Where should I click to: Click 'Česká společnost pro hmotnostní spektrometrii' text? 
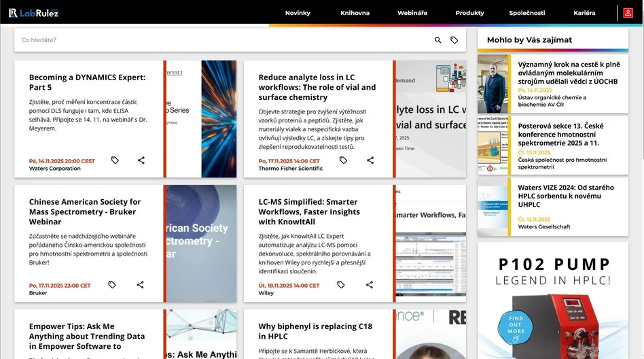[562, 163]
